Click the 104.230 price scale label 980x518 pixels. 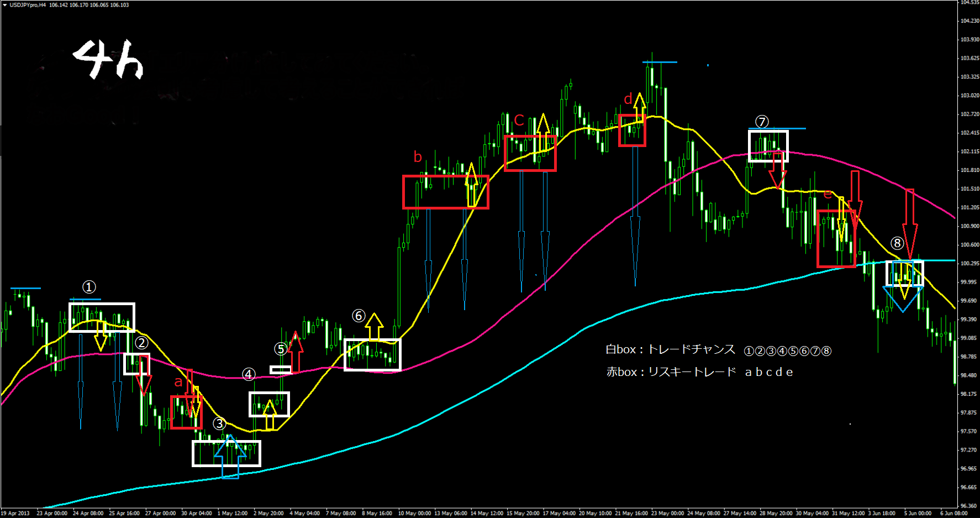(970, 21)
